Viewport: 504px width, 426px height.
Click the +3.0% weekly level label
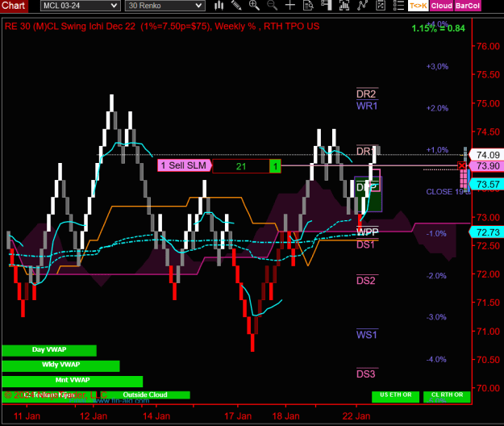click(437, 66)
